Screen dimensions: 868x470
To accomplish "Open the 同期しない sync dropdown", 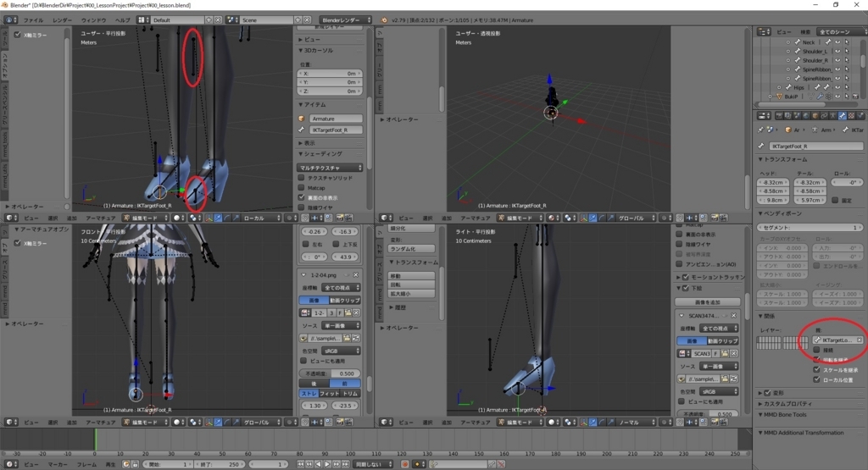I will [x=373, y=464].
